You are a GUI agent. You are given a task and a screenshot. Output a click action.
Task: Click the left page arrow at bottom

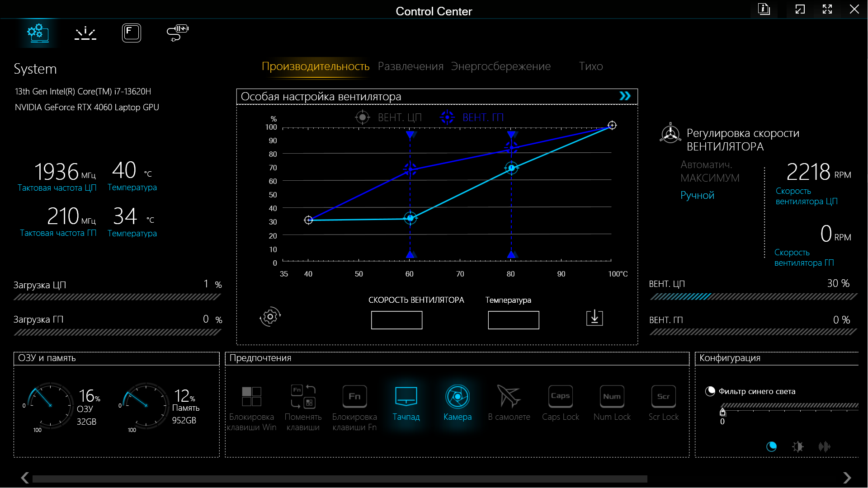25,478
